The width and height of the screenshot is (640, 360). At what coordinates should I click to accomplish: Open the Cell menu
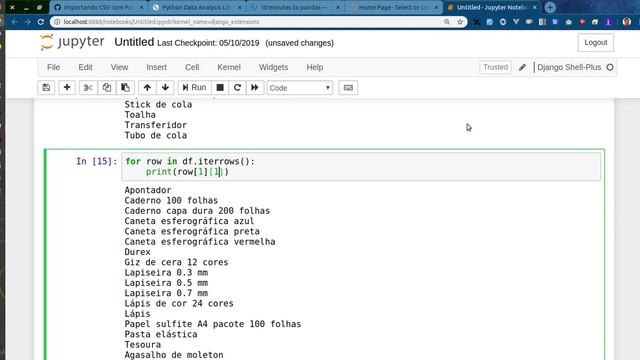(192, 67)
